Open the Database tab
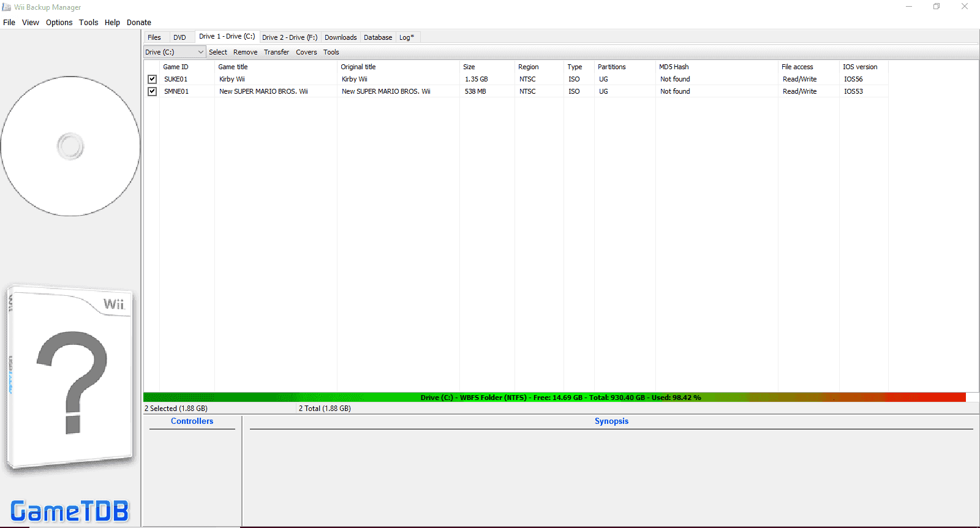This screenshot has width=980, height=528. click(378, 37)
